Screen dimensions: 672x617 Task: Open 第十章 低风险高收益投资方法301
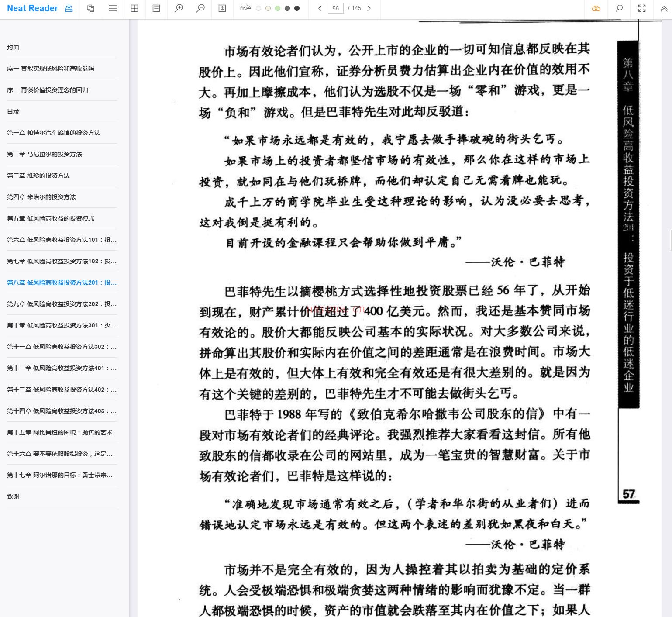(62, 325)
